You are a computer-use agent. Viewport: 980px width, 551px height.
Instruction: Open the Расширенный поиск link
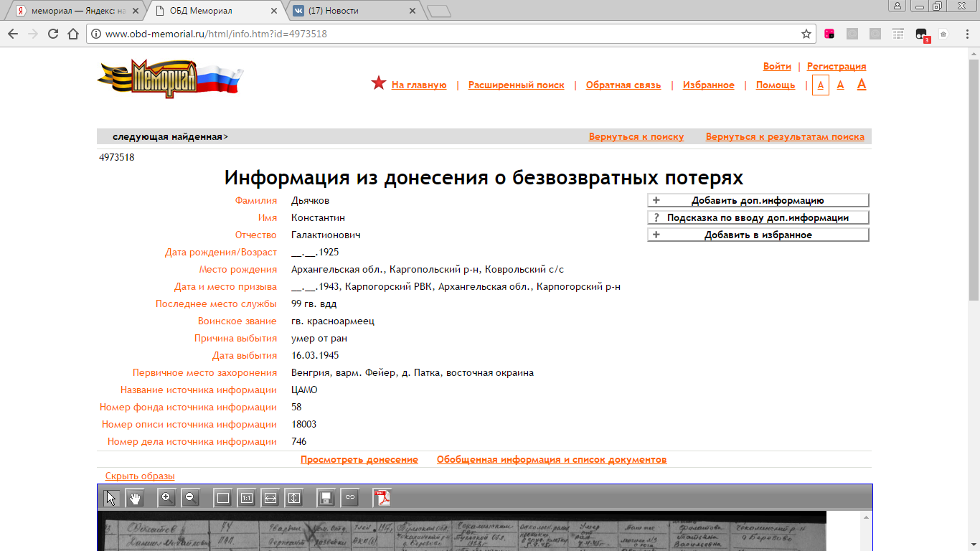click(517, 85)
